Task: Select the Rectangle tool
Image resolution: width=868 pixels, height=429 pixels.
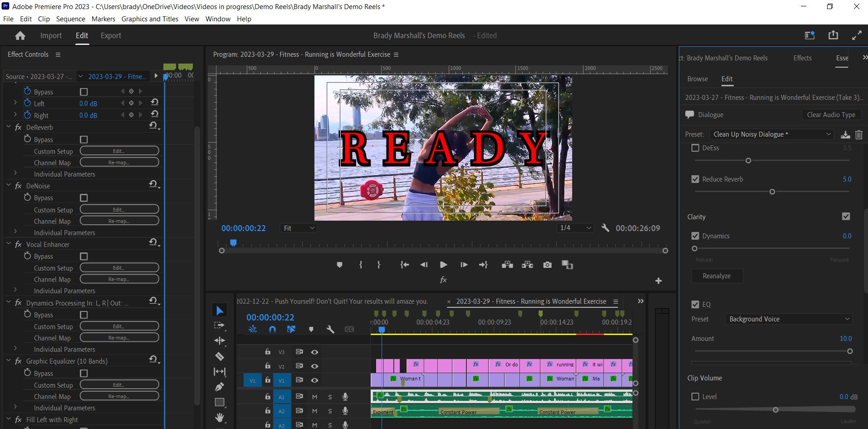Action: (220, 402)
